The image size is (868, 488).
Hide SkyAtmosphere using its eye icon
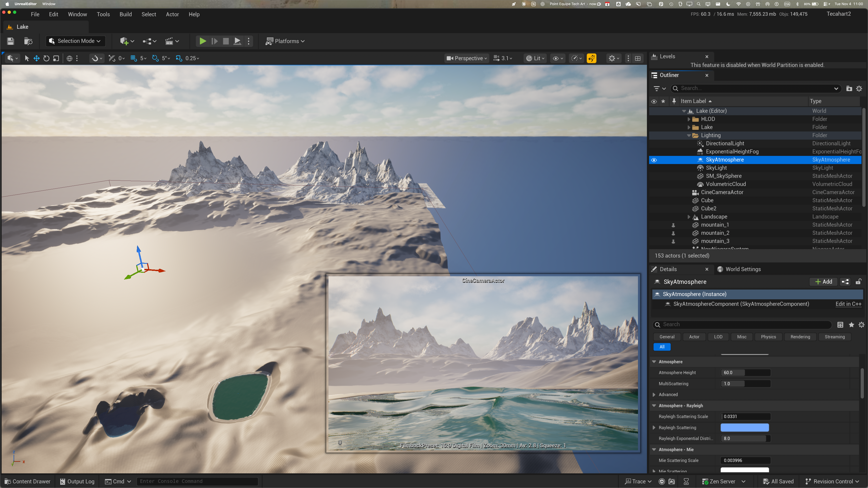654,160
